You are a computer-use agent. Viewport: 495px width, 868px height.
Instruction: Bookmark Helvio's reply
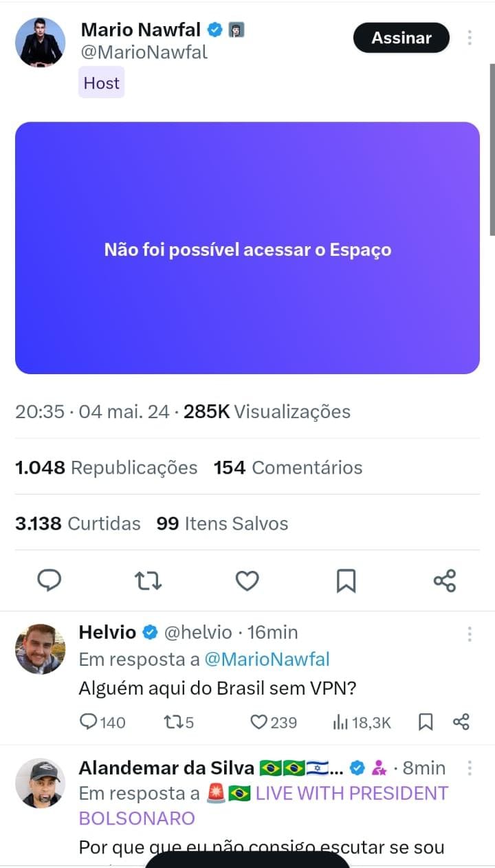426,722
